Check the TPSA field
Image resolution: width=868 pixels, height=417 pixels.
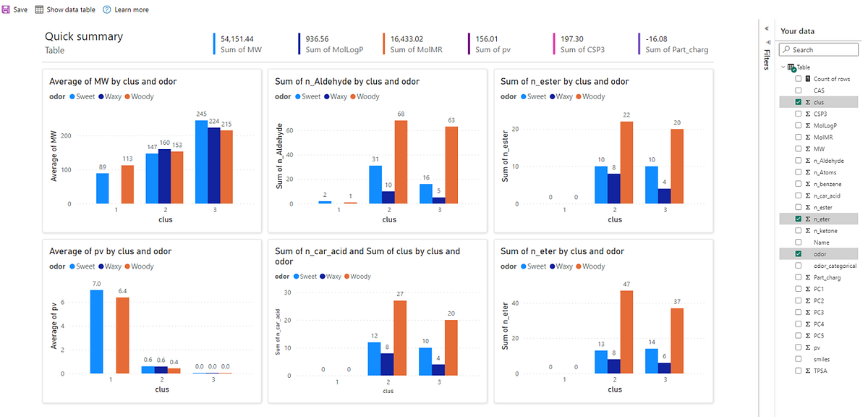point(799,370)
